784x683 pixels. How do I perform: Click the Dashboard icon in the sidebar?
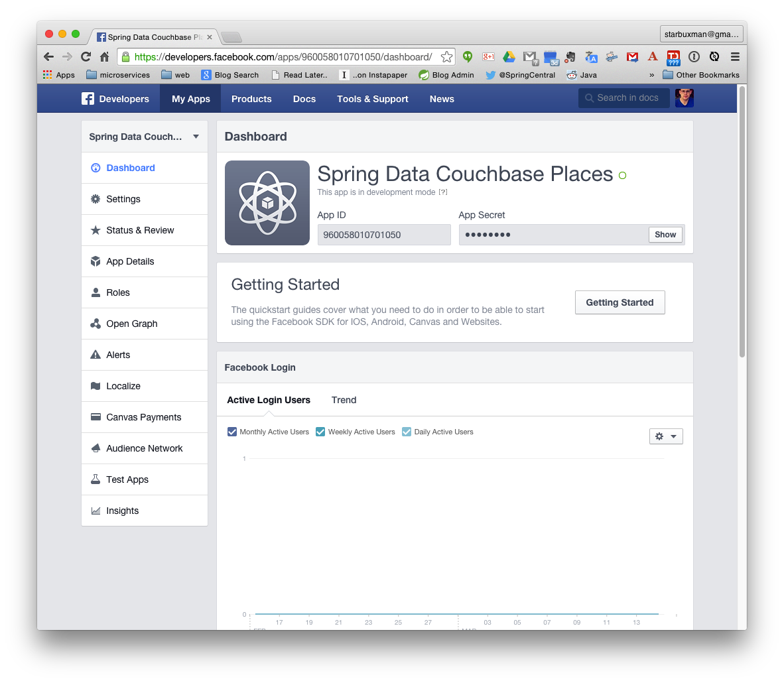[96, 168]
